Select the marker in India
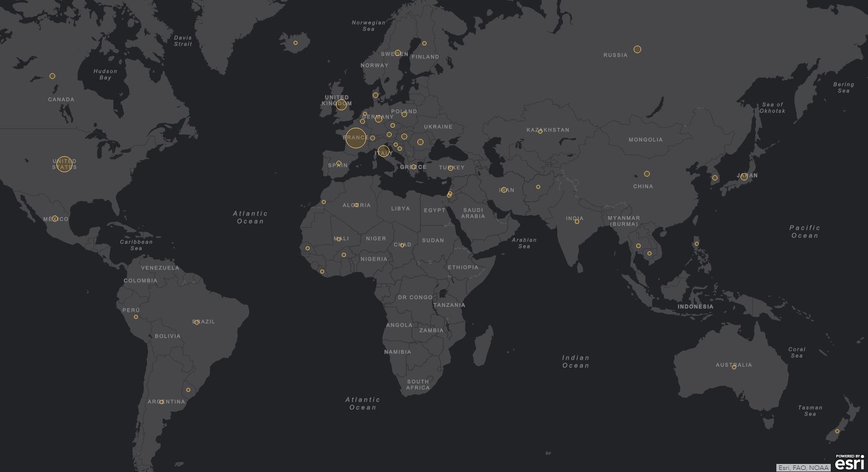The height and width of the screenshot is (472, 868). (x=577, y=222)
